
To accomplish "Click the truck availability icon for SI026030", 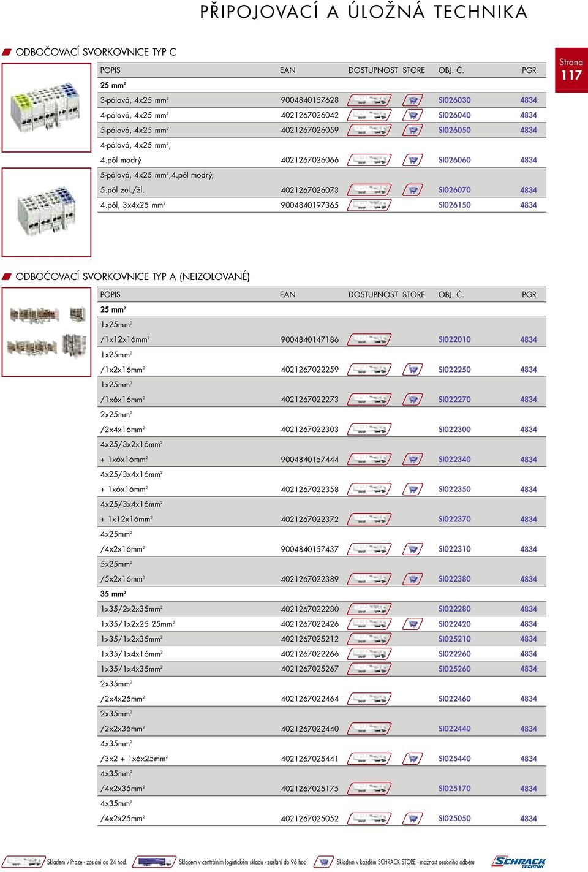I will (x=369, y=100).
